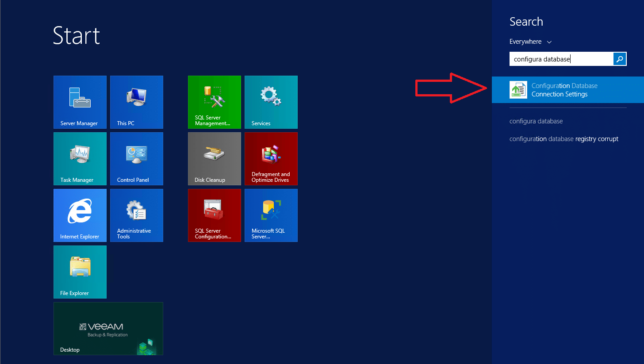Launch the Disk Cleanup tile

215,159
